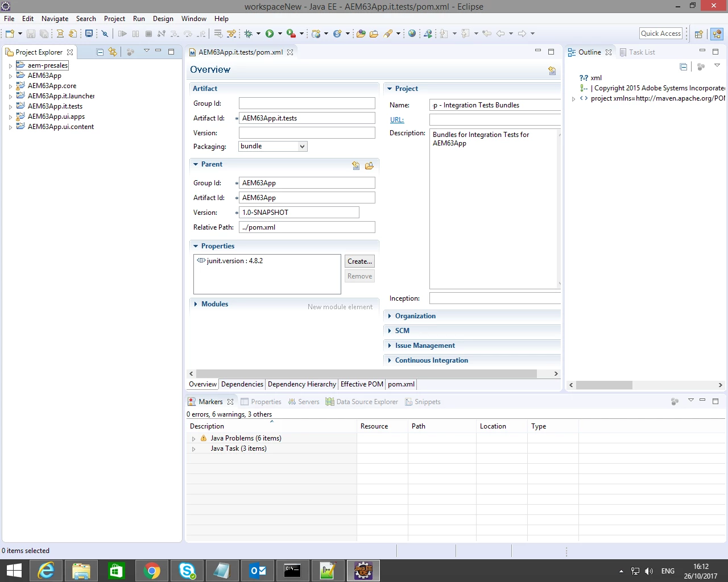Click the Run Last Tool red toolbox icon
Image resolution: width=728 pixels, height=582 pixels.
click(x=291, y=34)
